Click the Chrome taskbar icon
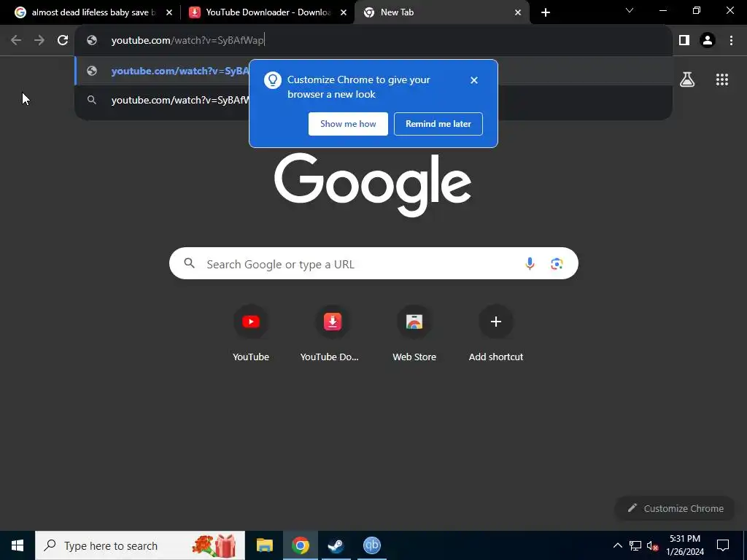747x560 pixels. [300, 545]
